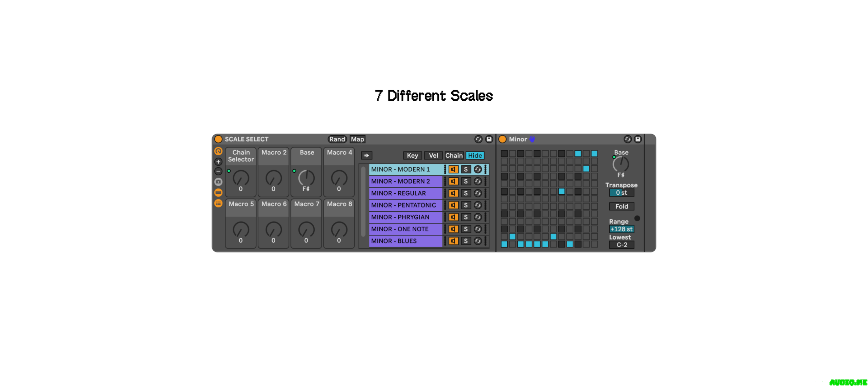Viewport: 868px width, 386px height.
Task: Select the MINOR - MODERN 2 chain
Action: [x=406, y=181]
